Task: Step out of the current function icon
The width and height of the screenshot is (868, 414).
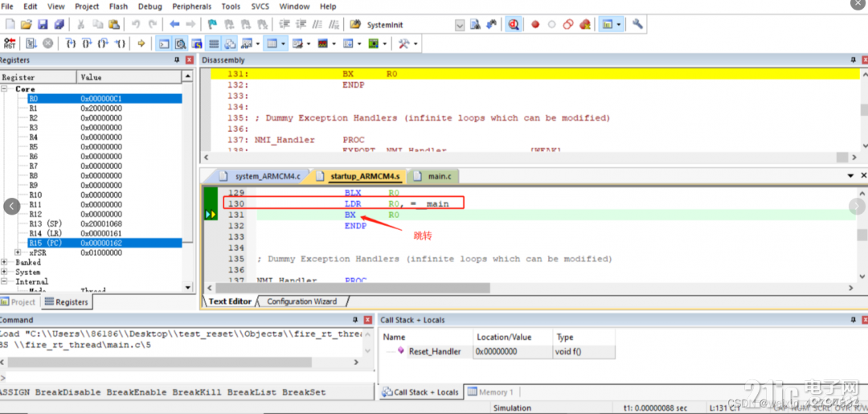Action: pyautogui.click(x=103, y=43)
